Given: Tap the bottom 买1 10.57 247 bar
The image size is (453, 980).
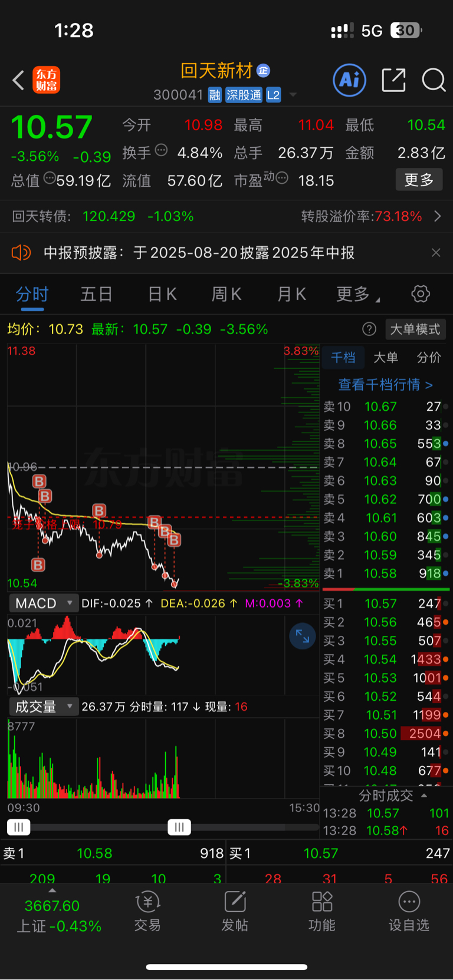Looking at the screenshot, I should point(340,853).
